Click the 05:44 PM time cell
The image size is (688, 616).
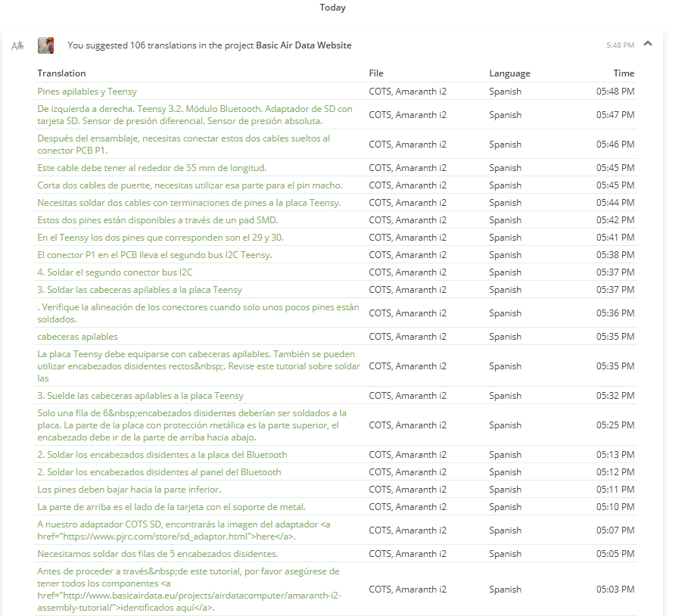click(615, 203)
